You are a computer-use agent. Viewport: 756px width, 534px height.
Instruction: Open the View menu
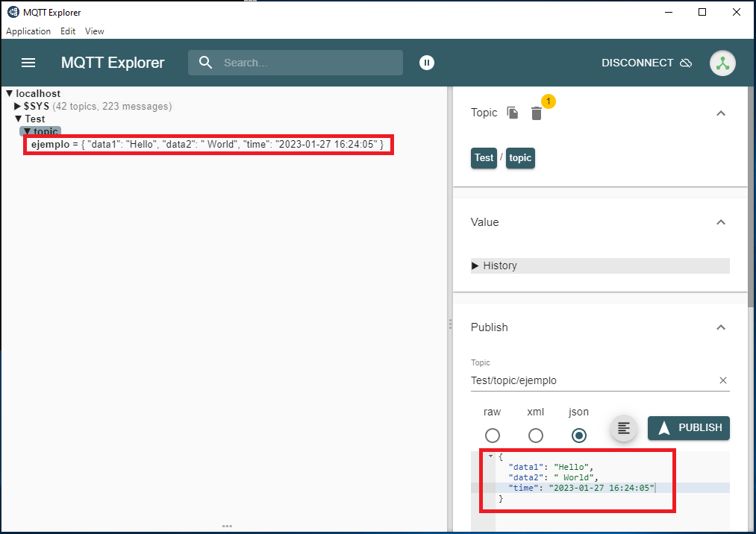click(x=95, y=31)
